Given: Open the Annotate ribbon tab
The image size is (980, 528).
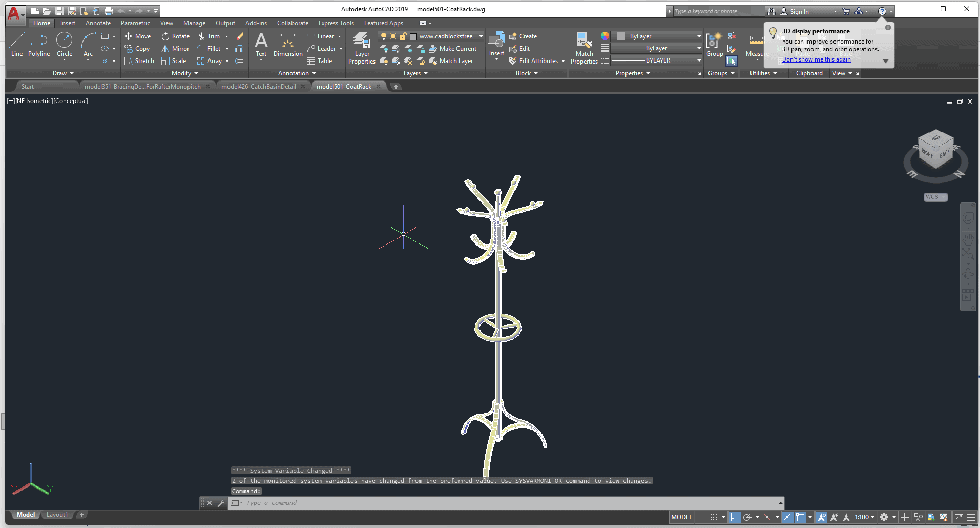Looking at the screenshot, I should (x=98, y=23).
